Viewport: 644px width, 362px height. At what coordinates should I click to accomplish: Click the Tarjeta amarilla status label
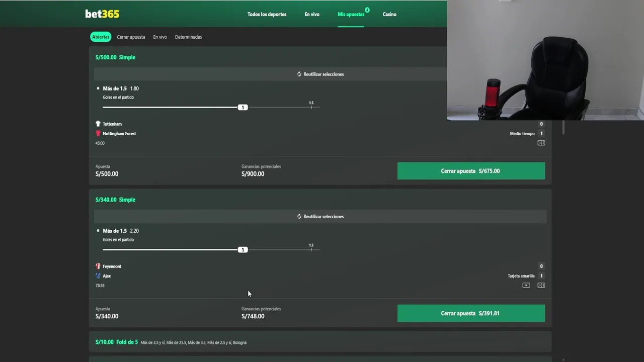pos(521,276)
